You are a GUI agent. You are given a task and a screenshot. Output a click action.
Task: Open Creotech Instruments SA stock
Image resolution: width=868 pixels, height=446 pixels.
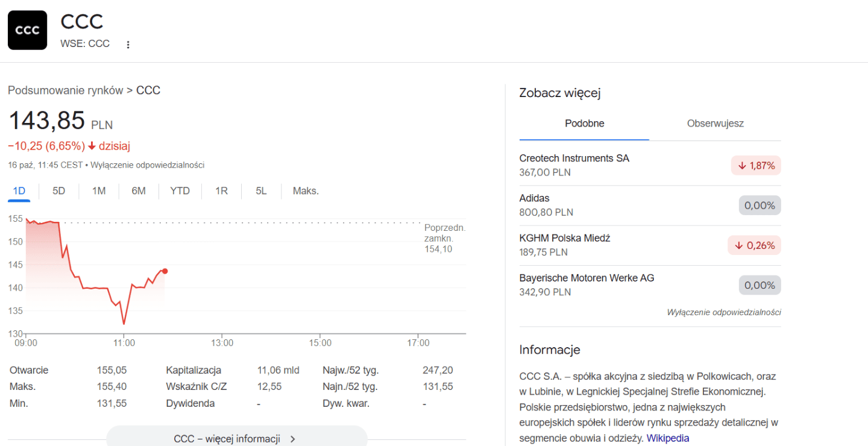click(x=574, y=159)
